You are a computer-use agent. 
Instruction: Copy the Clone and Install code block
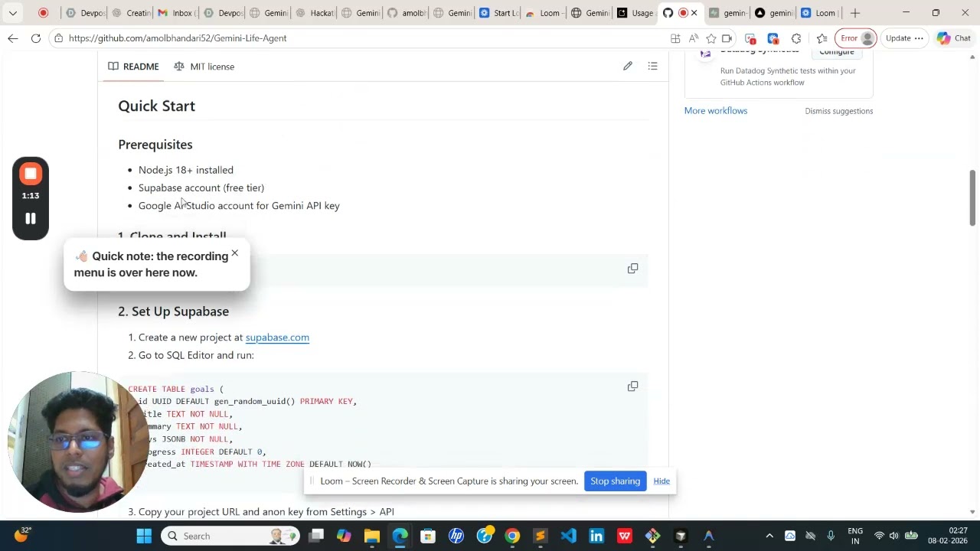[632, 269]
